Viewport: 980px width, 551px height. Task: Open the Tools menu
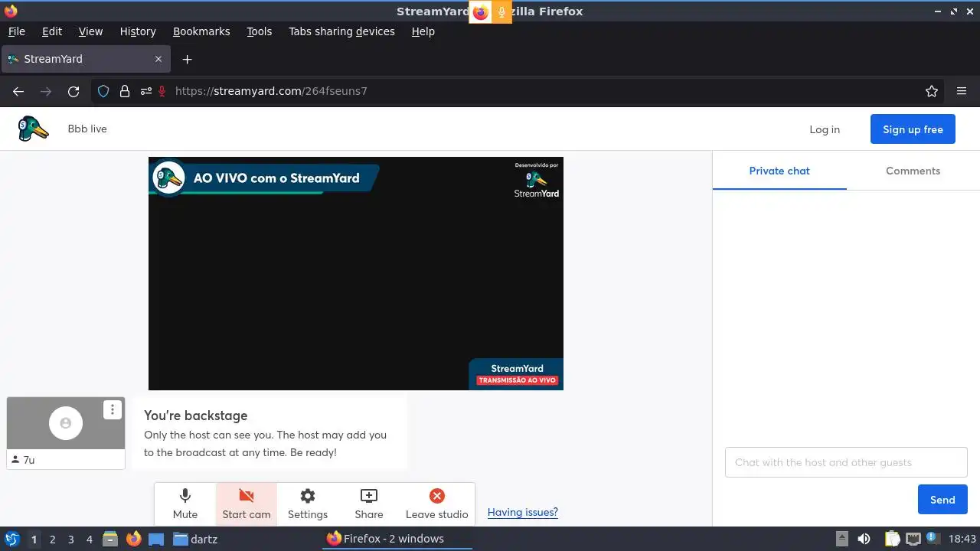tap(259, 31)
